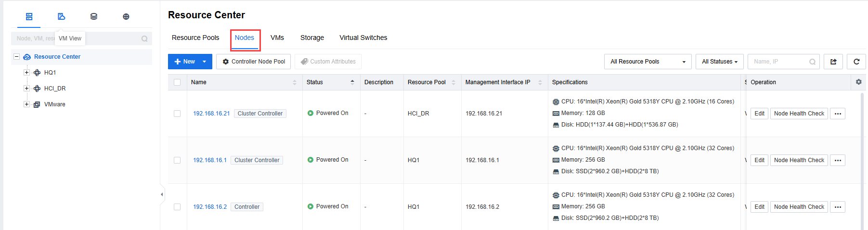Viewport: 868px width, 230px height.
Task: Open the All Statuses filter dropdown
Action: [x=719, y=62]
